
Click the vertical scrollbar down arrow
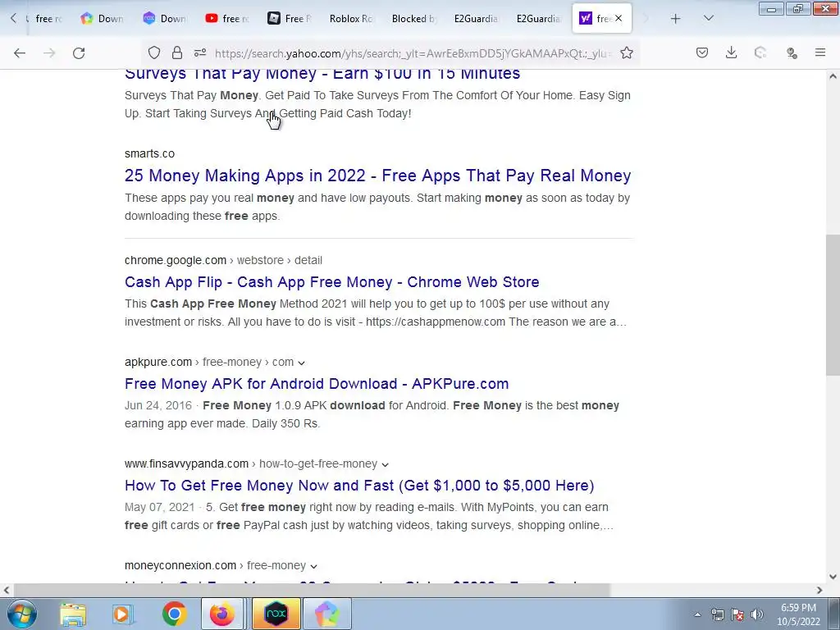(833, 577)
